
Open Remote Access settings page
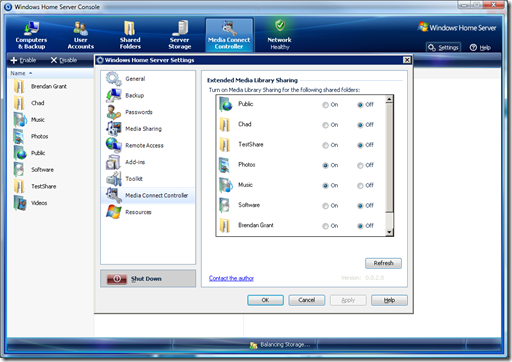[x=148, y=146]
